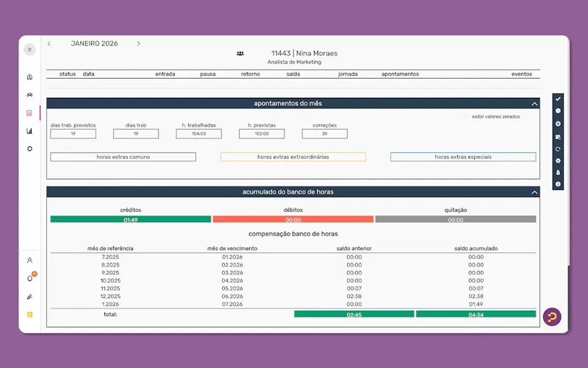
Task: Click saldo anterior 02:38 value
Action: pyautogui.click(x=354, y=297)
